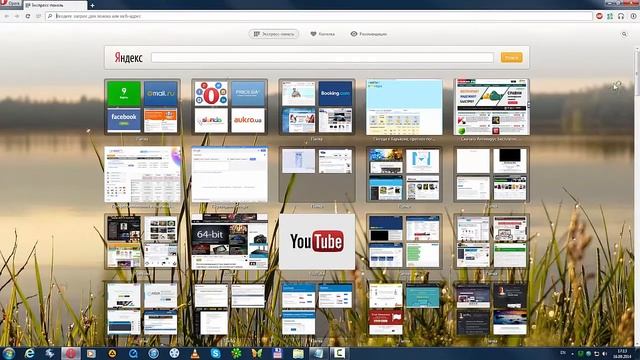Open the Windows Start button
Image resolution: width=640 pixels, height=360 pixels.
pos(9,353)
